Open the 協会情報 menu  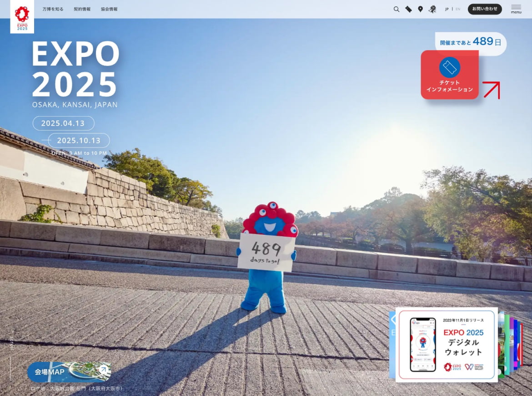point(109,9)
